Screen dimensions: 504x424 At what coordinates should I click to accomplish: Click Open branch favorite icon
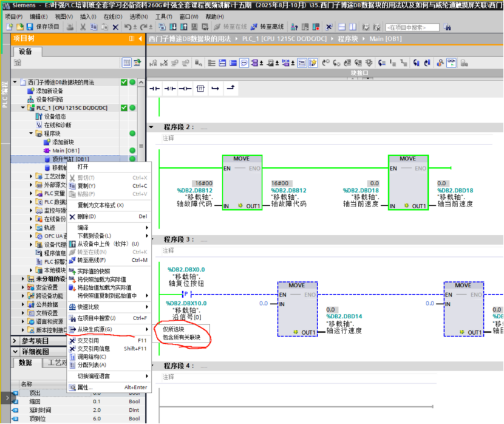(216, 89)
